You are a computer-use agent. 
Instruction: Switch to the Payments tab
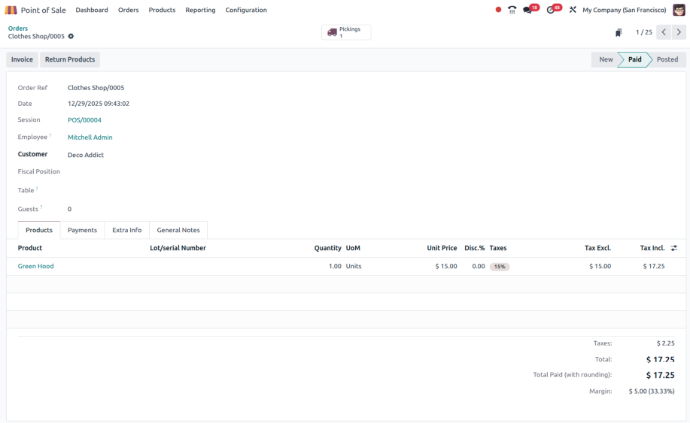pos(82,230)
